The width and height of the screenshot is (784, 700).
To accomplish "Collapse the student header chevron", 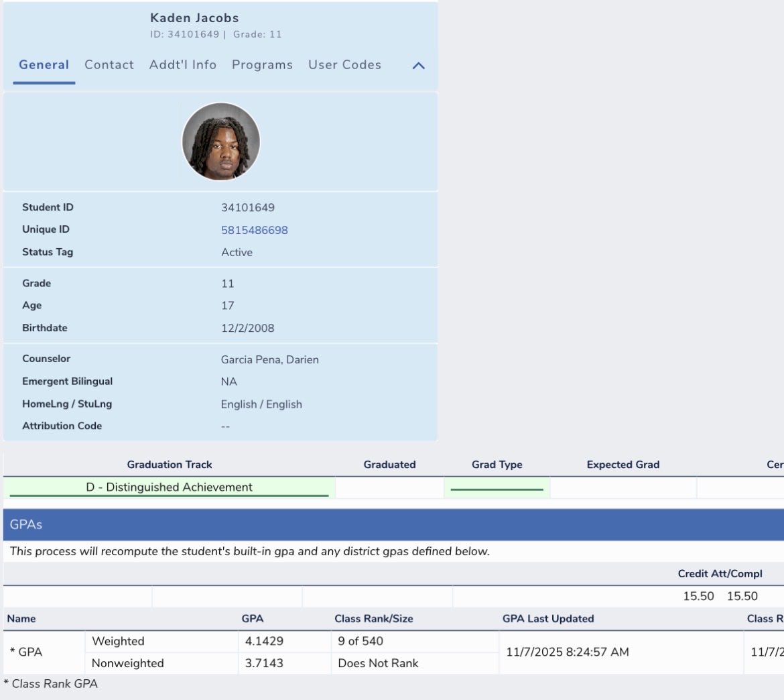I will 419,66.
